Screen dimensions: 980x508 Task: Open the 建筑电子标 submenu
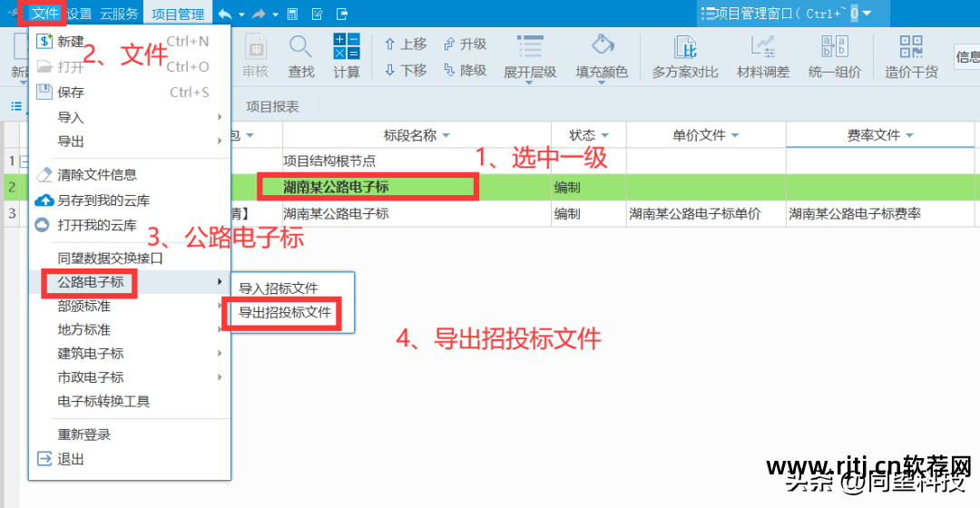130,354
